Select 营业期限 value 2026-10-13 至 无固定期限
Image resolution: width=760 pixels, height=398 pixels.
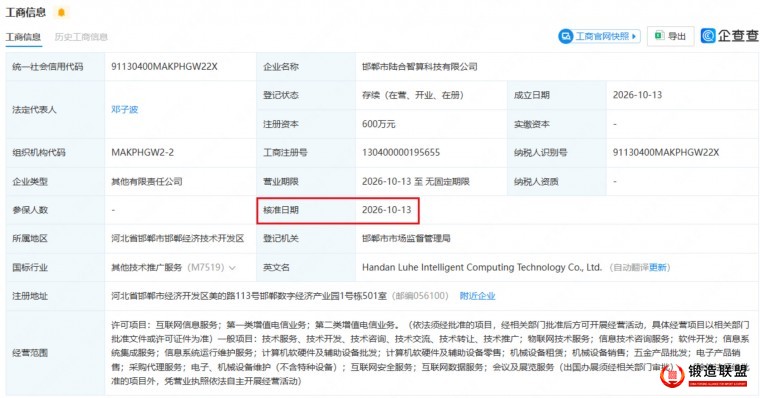[416, 181]
